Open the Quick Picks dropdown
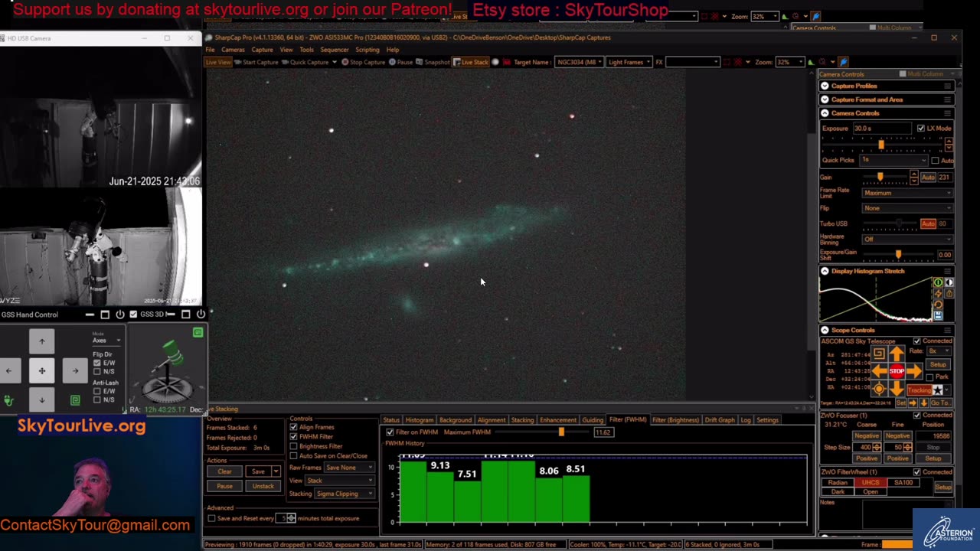This screenshot has height=551, width=980. (894, 160)
